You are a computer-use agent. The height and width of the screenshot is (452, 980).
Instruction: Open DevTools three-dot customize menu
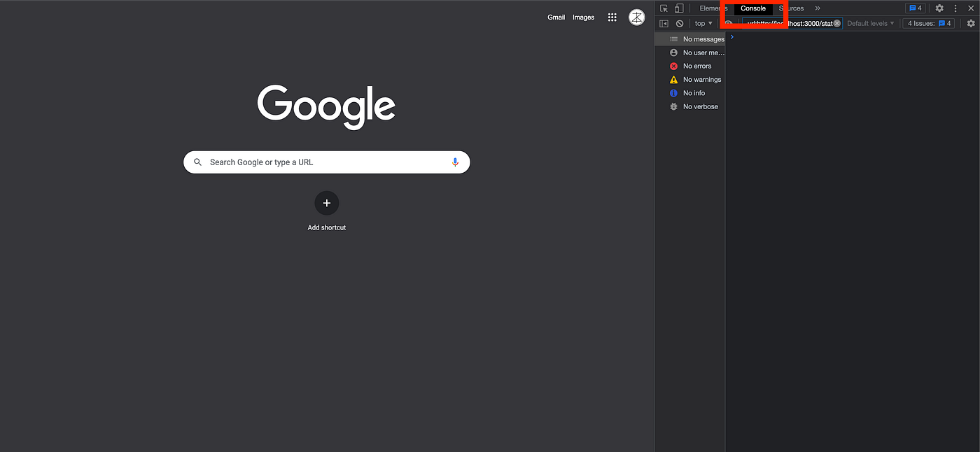955,8
